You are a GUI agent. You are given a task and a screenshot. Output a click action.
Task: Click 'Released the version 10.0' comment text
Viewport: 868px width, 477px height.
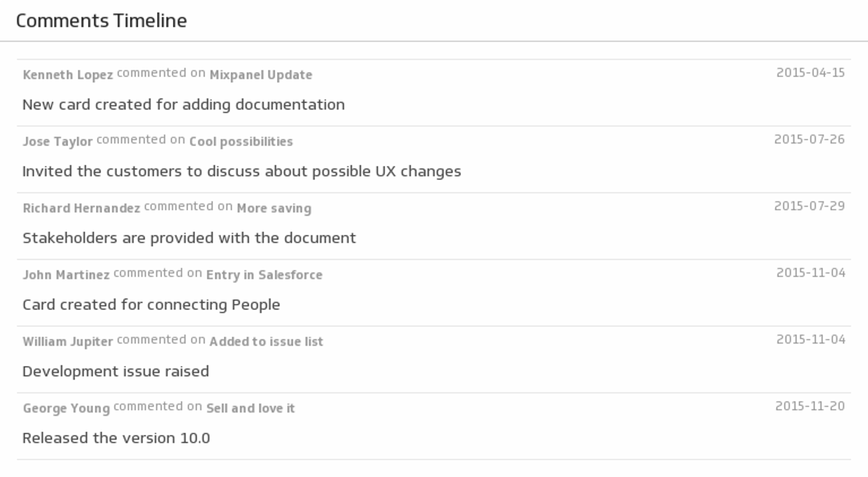(116, 438)
